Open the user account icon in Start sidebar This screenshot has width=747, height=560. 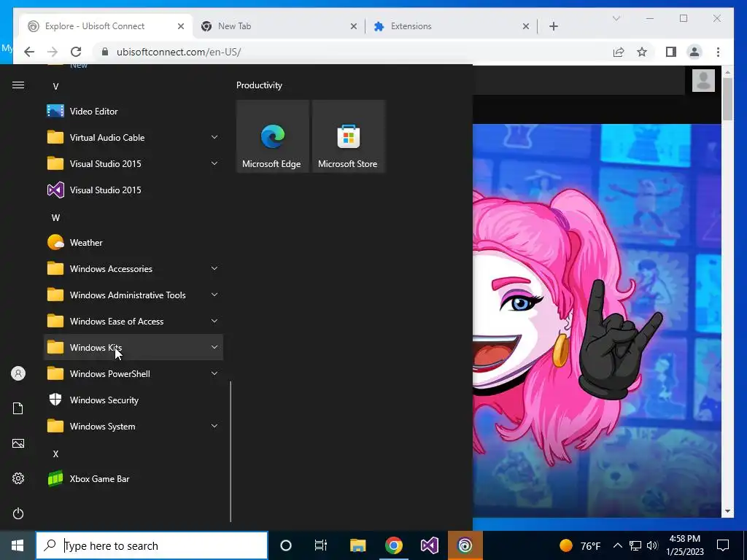pos(18,373)
